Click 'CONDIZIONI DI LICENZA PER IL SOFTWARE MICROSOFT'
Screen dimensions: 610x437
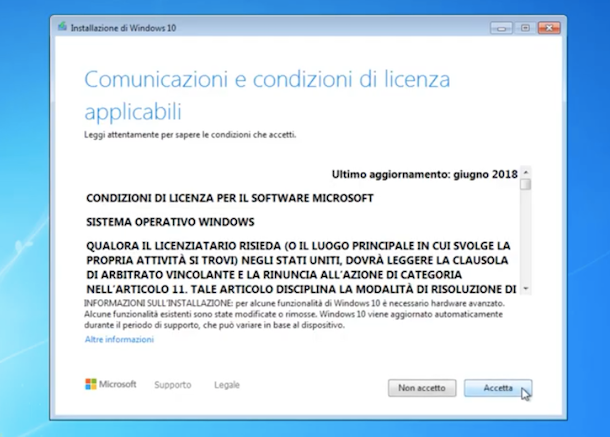pyautogui.click(x=230, y=198)
